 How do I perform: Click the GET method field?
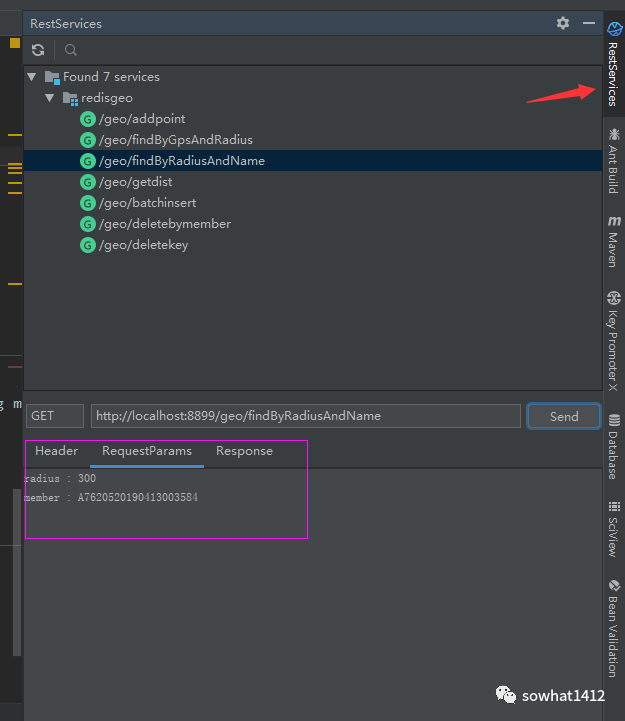coord(54,416)
